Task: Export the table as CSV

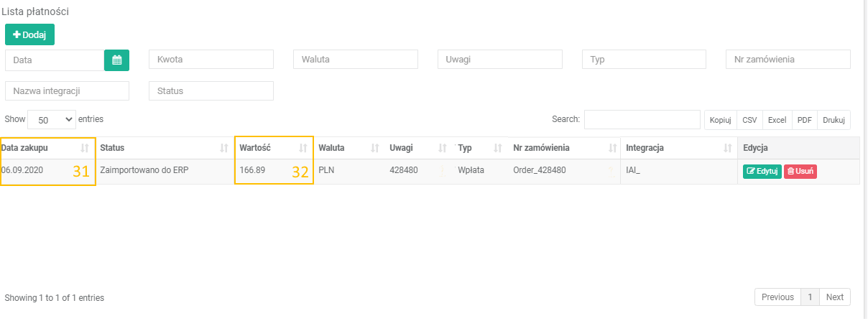Action: pos(749,120)
